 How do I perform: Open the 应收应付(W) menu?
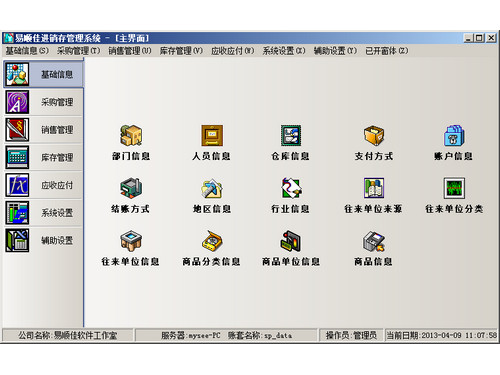[233, 51]
